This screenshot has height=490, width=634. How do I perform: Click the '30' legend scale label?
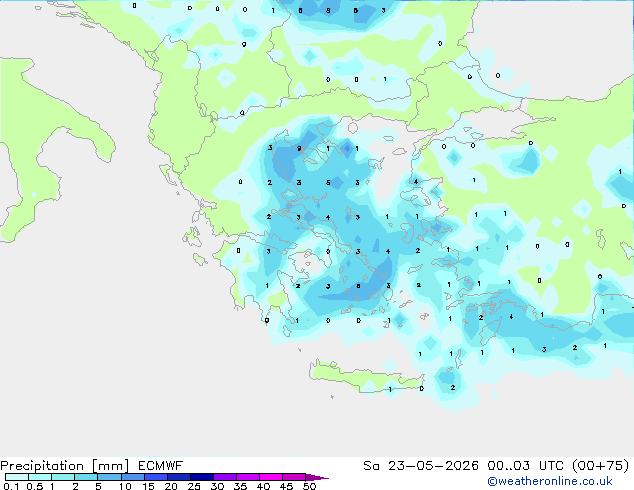(217, 486)
